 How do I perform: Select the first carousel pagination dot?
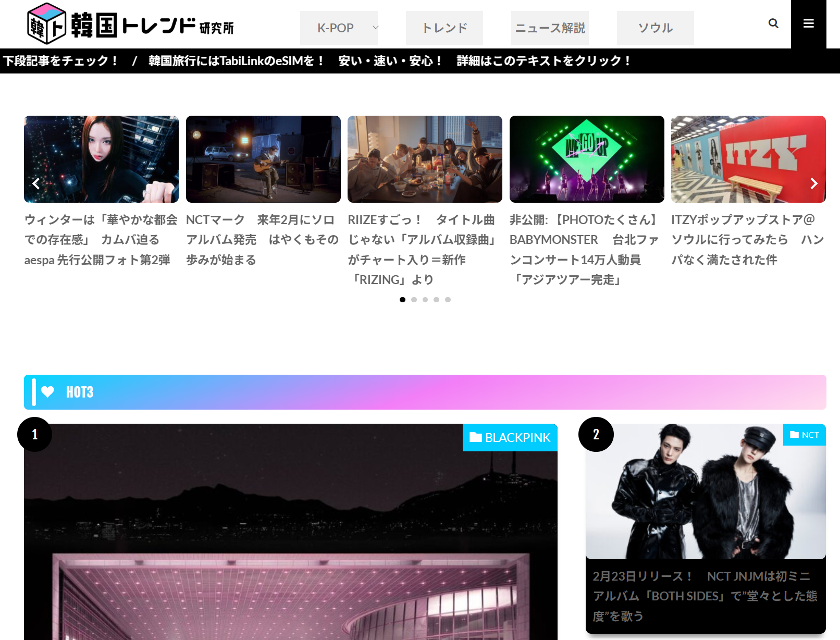(x=402, y=300)
